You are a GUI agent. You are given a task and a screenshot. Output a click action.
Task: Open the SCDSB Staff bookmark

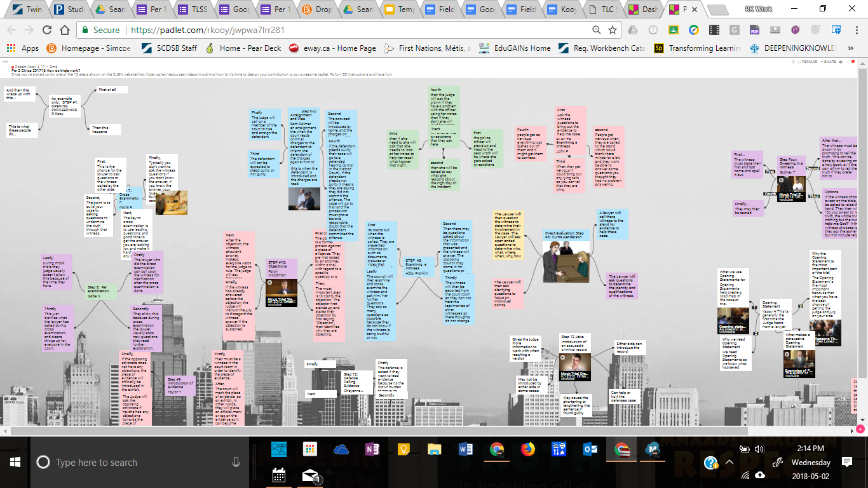169,48
